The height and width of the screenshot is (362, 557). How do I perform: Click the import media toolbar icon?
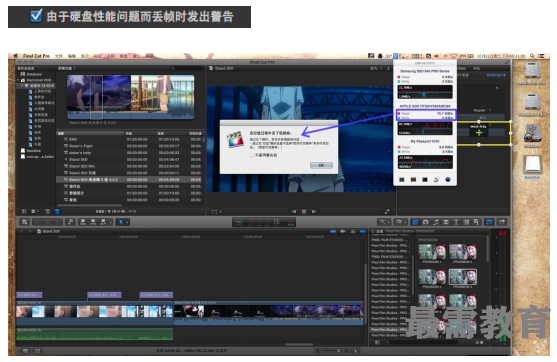pyautogui.click(x=25, y=222)
